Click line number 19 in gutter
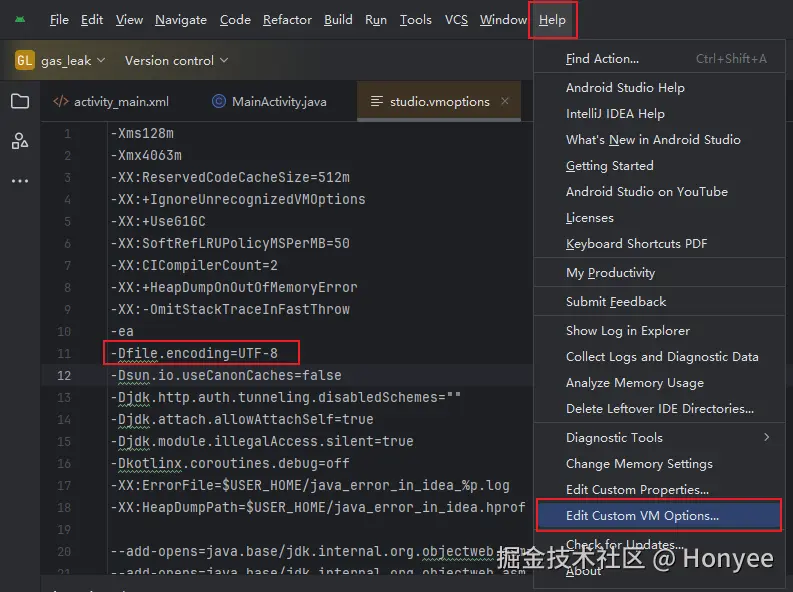This screenshot has height=592, width=793. pos(64,530)
